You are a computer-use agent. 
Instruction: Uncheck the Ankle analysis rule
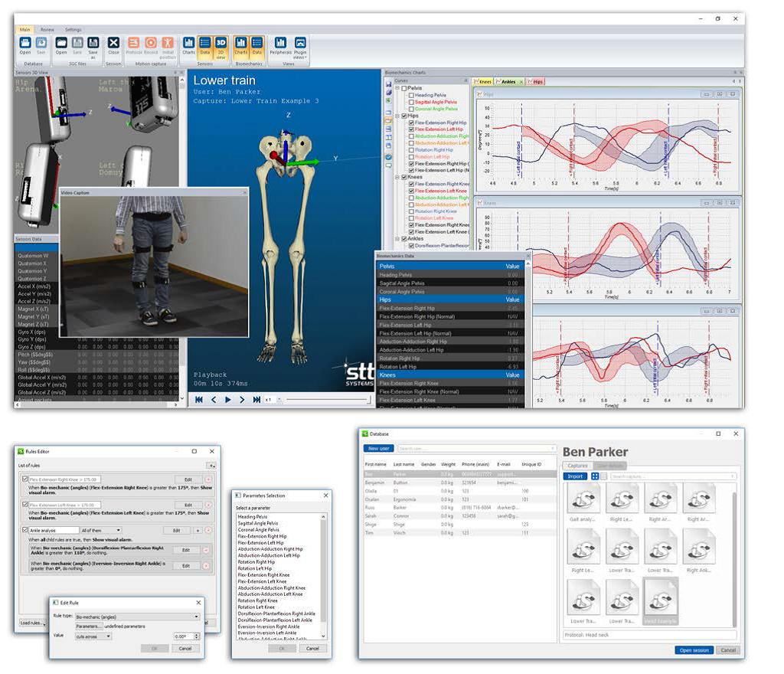[25, 529]
